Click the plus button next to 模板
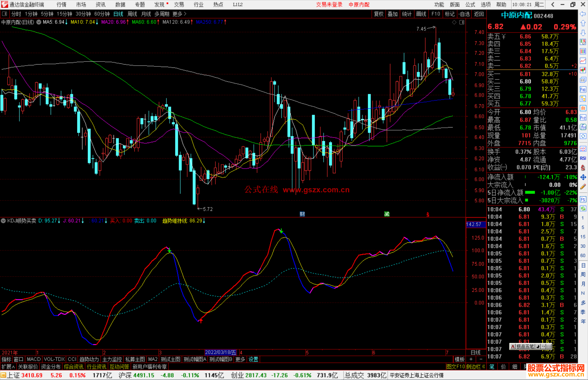 coord(471,359)
